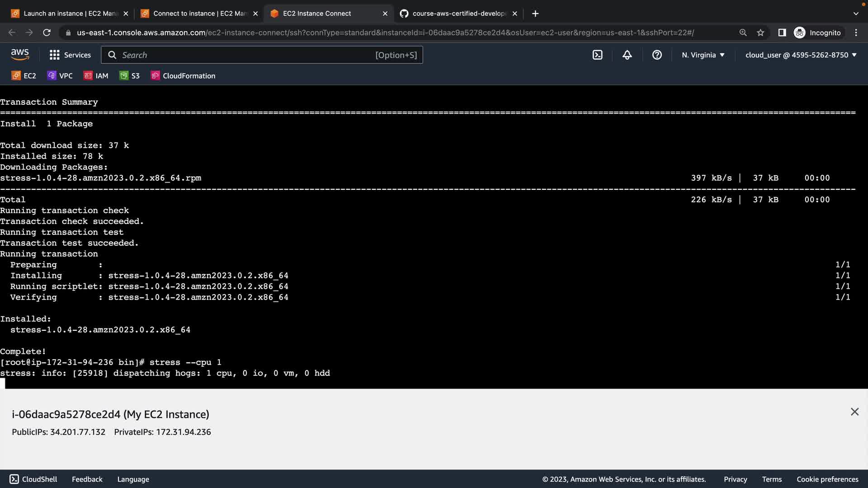Reload the browser page

pos(47,33)
